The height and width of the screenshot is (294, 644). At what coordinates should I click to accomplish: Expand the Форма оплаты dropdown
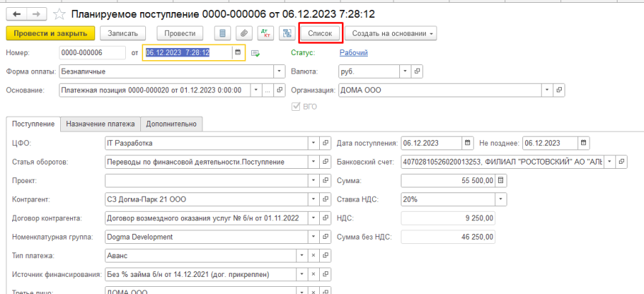pos(280,72)
